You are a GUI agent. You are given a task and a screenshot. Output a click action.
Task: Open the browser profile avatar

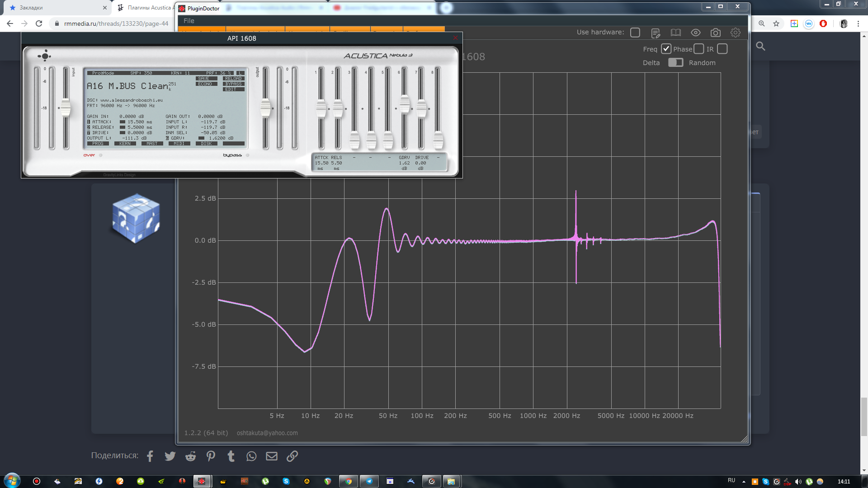(844, 23)
